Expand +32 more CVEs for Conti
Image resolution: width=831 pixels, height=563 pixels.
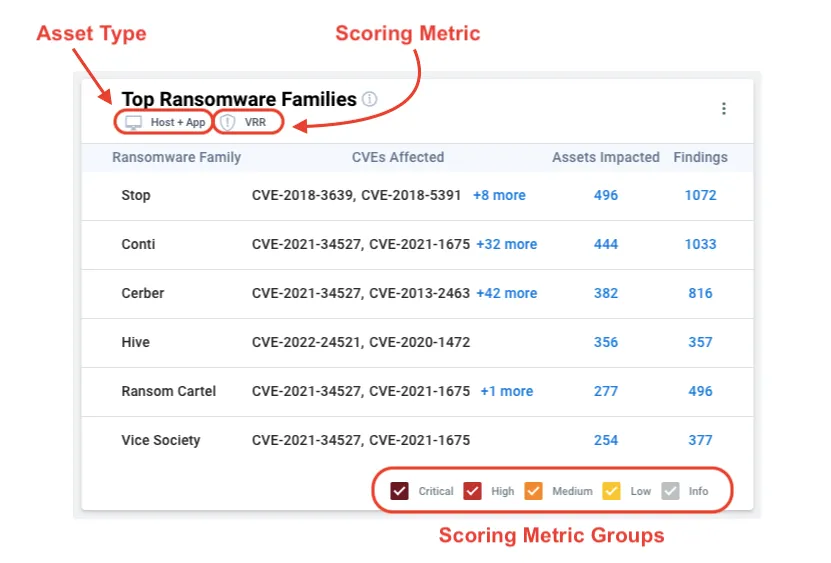pos(507,244)
